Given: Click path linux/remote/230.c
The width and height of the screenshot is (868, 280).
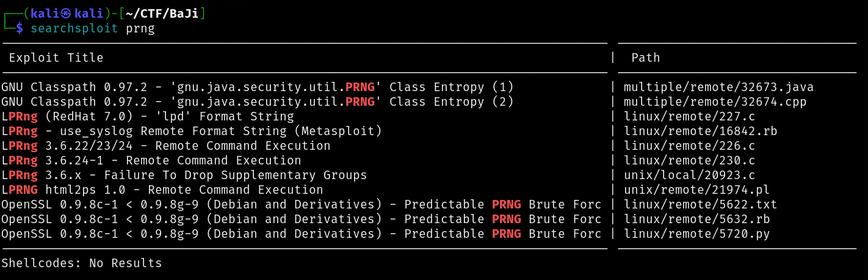Looking at the screenshot, I should click(689, 160).
